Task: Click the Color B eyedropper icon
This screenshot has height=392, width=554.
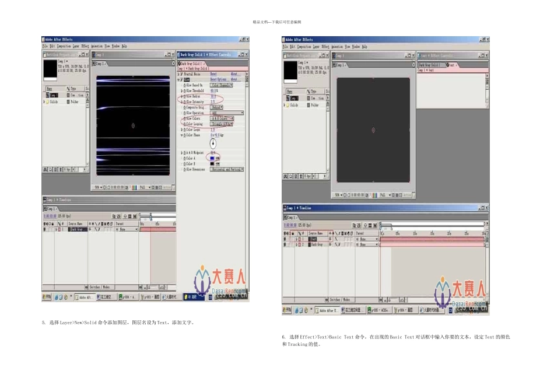Action: pos(218,163)
